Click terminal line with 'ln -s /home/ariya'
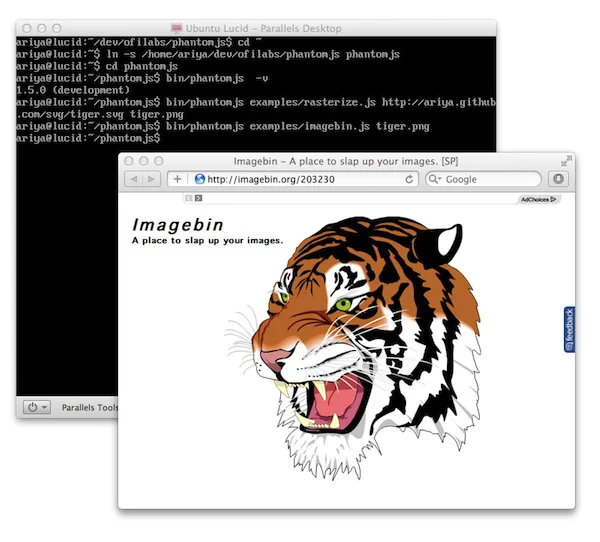This screenshot has width=600, height=542. point(208,54)
